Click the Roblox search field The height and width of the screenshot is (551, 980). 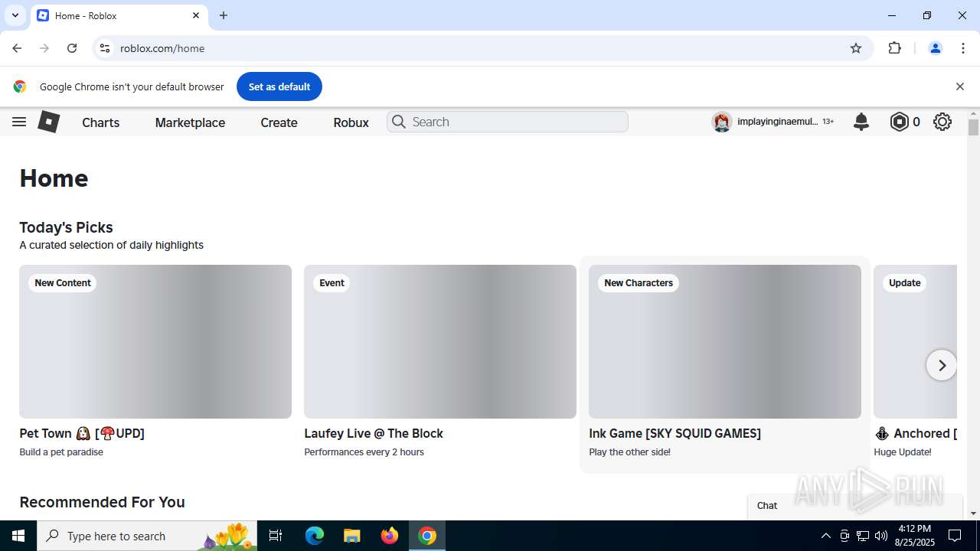point(508,122)
